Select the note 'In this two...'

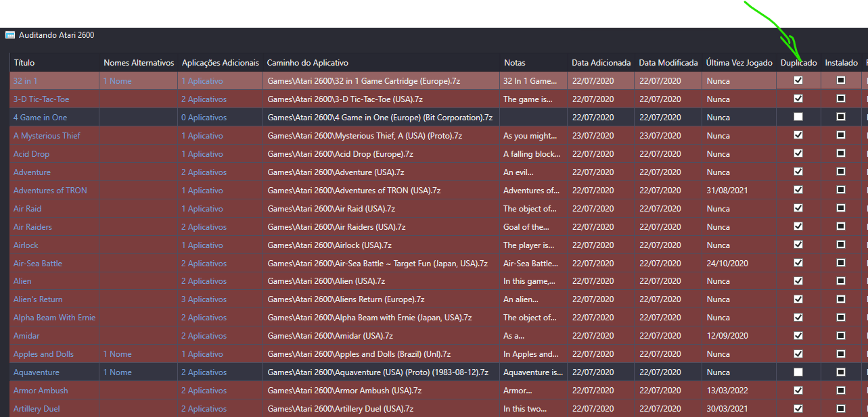(x=528, y=409)
